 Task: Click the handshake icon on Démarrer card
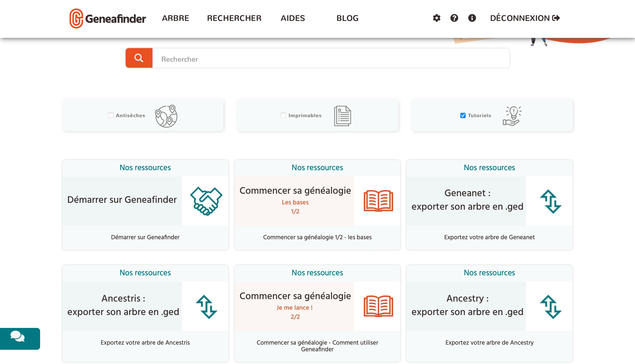(206, 201)
